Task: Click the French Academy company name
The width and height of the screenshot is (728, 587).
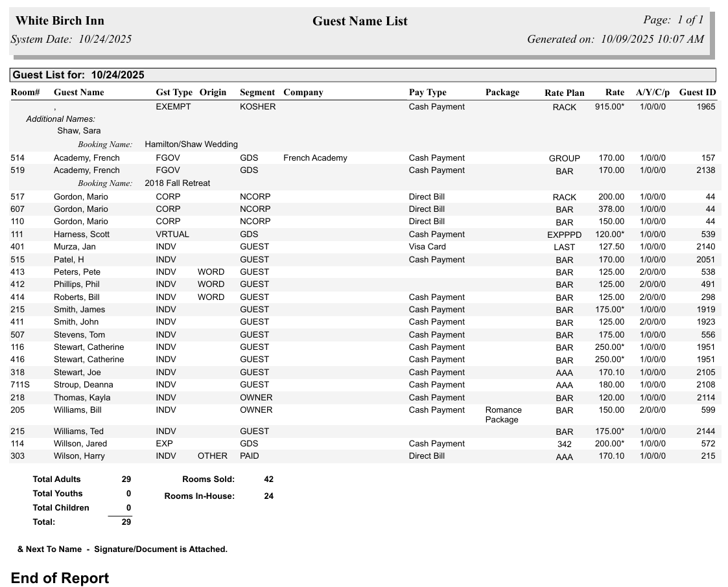Action: tap(315, 158)
